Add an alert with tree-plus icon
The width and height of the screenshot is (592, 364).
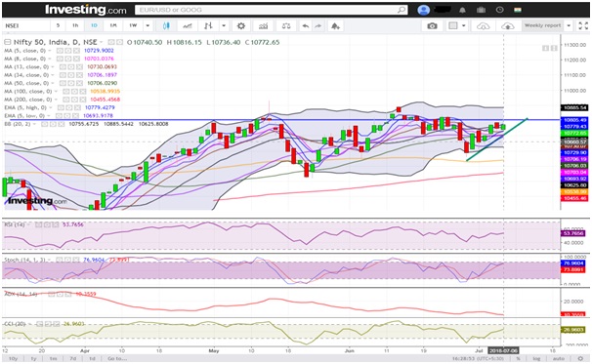[x=335, y=25]
